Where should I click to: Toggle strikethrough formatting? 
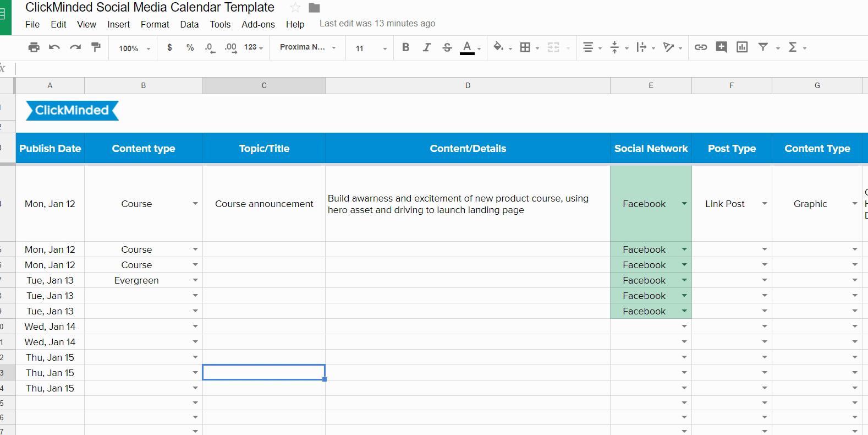(447, 47)
